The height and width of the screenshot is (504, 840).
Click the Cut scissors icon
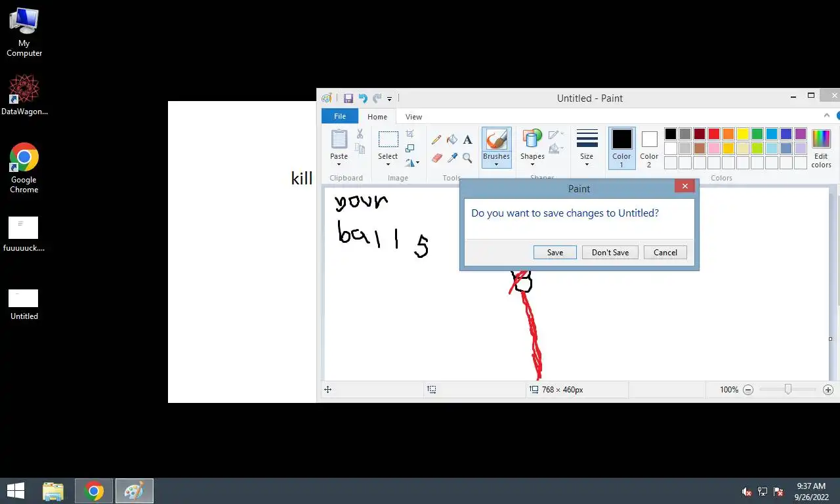click(x=360, y=134)
